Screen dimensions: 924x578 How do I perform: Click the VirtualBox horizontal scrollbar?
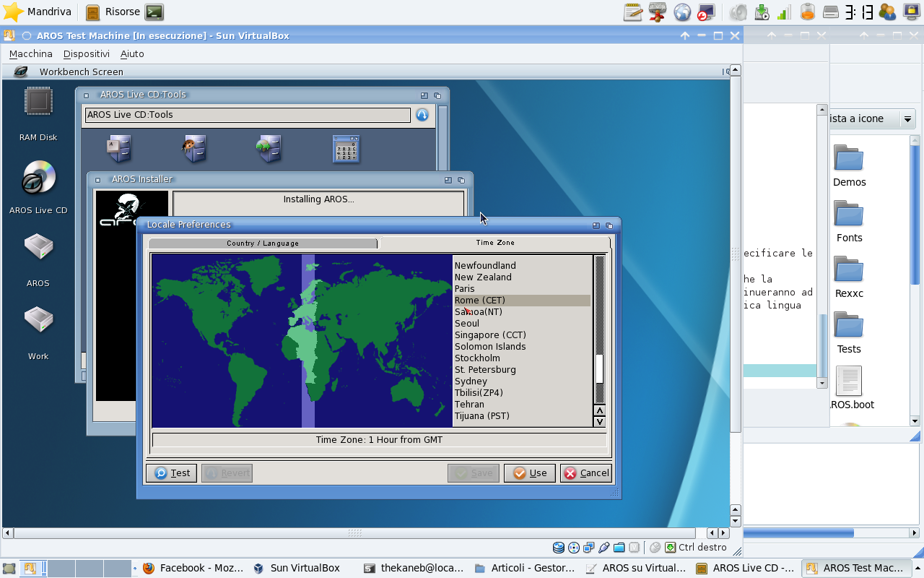point(354,533)
